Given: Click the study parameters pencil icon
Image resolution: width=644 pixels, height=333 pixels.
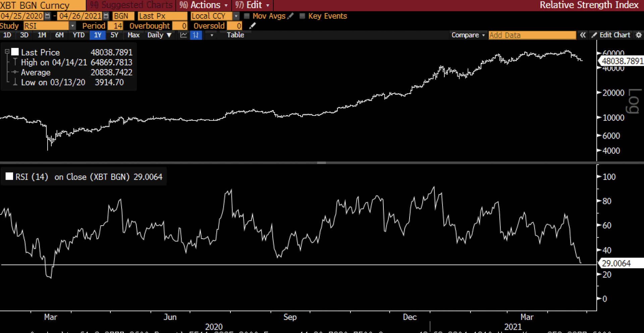Looking at the screenshot, I should [253, 26].
